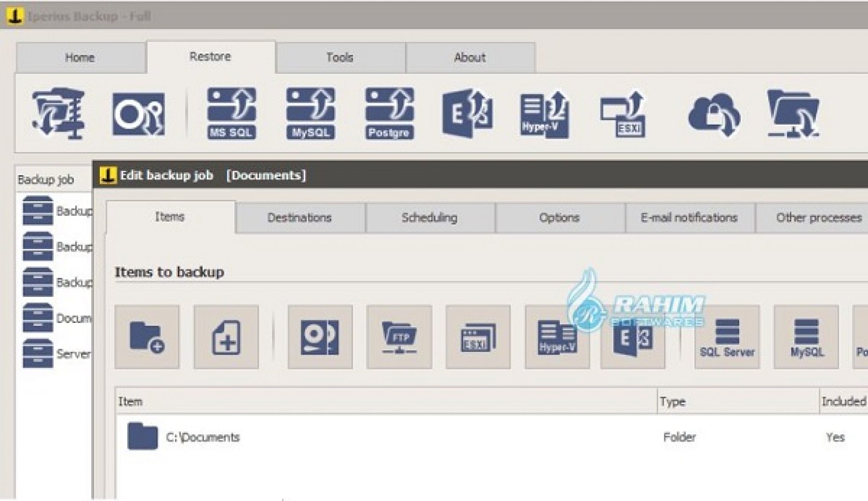Open the Postgre restore tool
868x501 pixels.
[389, 114]
